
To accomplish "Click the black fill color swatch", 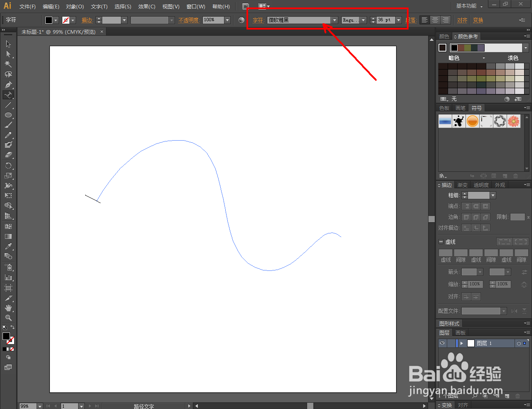I will pos(49,20).
